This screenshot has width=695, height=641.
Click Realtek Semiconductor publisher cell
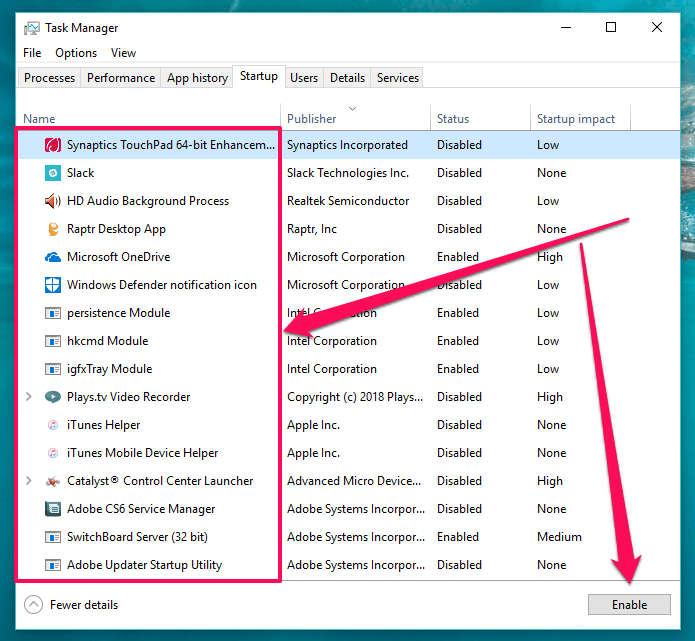tap(348, 201)
